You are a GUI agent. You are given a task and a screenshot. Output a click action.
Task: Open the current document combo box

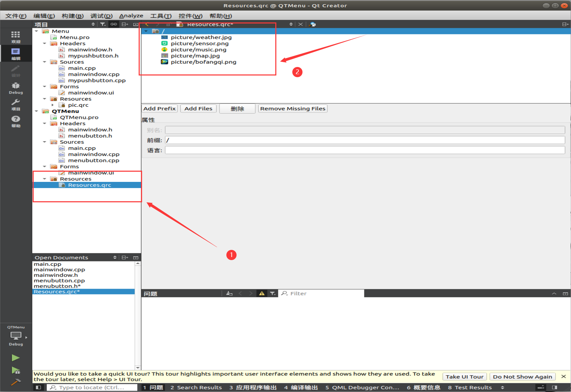[x=235, y=24]
